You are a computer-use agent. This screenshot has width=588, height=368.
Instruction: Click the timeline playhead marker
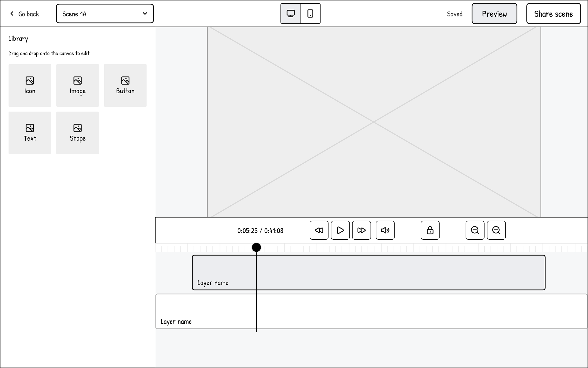coord(256,248)
